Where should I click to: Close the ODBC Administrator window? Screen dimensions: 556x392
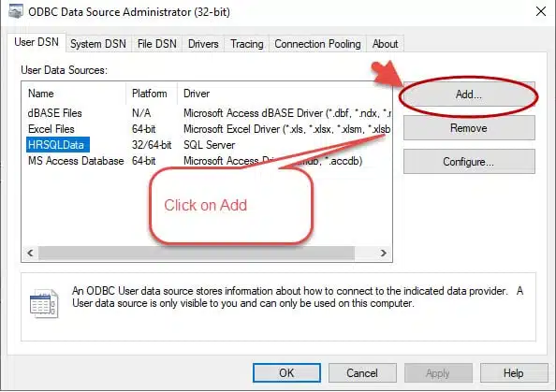point(541,11)
